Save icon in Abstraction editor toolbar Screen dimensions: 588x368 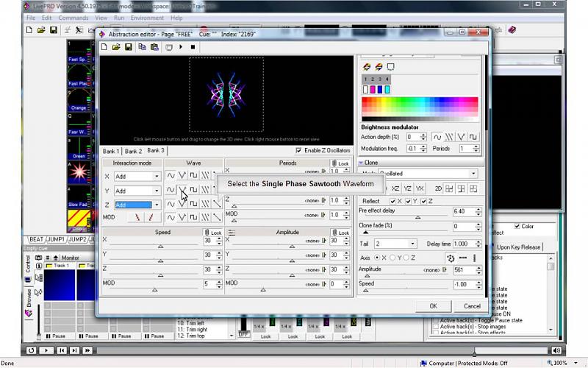coord(128,47)
